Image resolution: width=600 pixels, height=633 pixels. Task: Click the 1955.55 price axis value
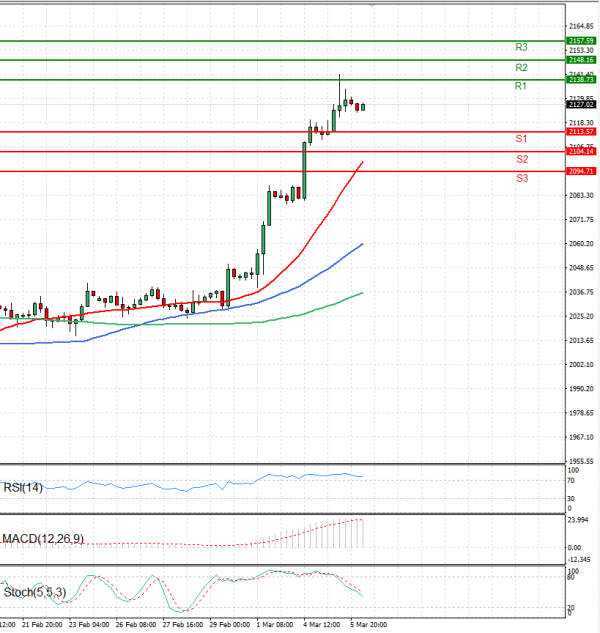(x=581, y=461)
